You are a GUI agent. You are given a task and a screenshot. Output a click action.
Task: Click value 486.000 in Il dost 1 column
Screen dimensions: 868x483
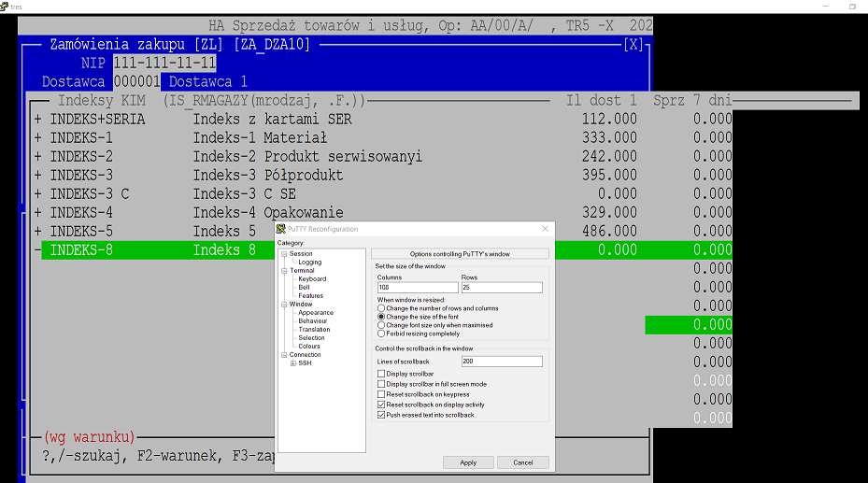[609, 232]
